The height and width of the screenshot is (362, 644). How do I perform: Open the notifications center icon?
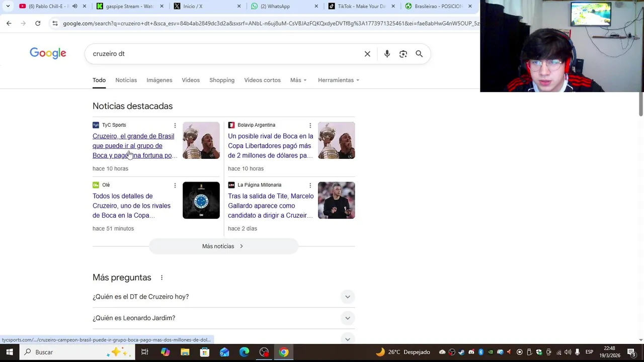point(631,352)
